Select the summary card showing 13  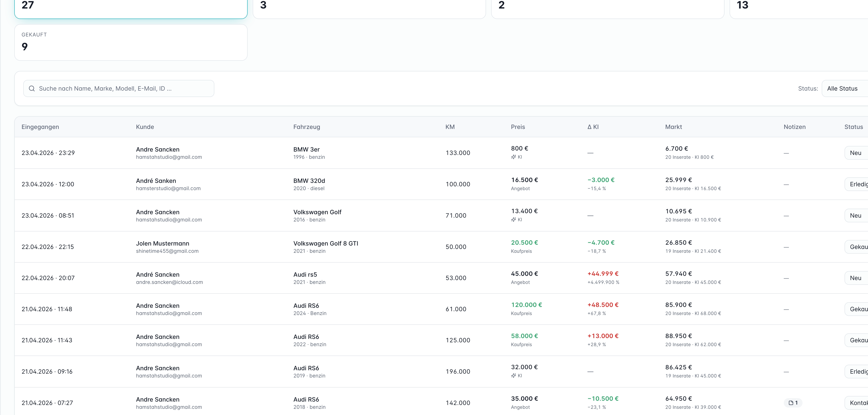[799, 9]
